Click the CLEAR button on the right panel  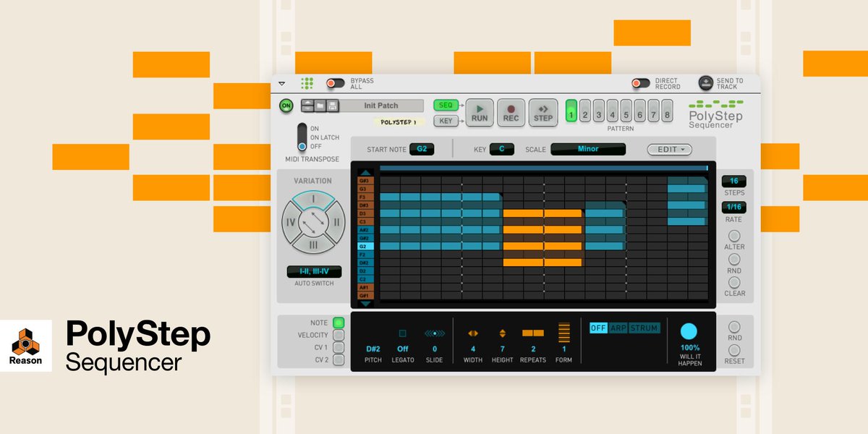735,282
